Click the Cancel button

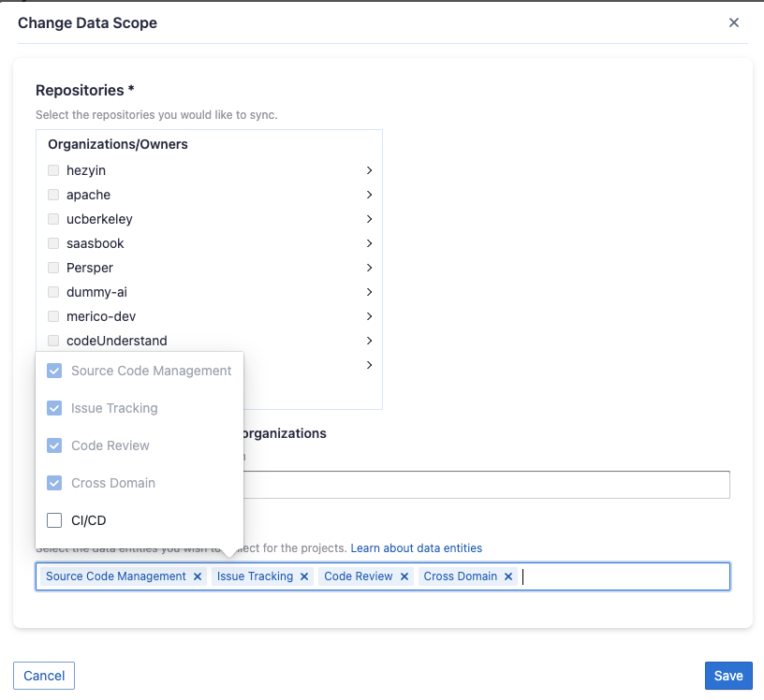tap(44, 676)
